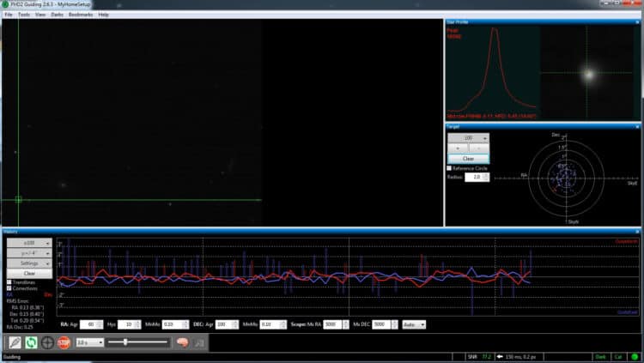This screenshot has height=363, width=644.
Task: Open the exposure time dropdown
Action: click(x=90, y=342)
